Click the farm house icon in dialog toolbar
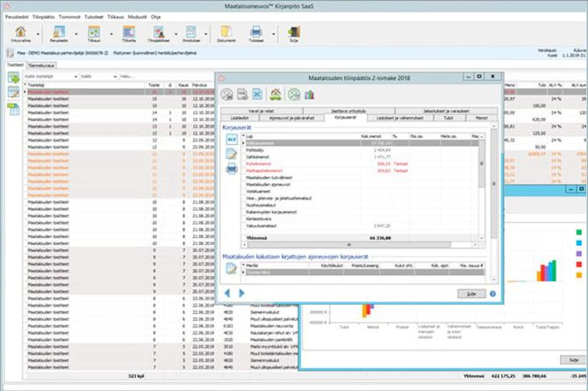The image size is (588, 391). click(276, 94)
